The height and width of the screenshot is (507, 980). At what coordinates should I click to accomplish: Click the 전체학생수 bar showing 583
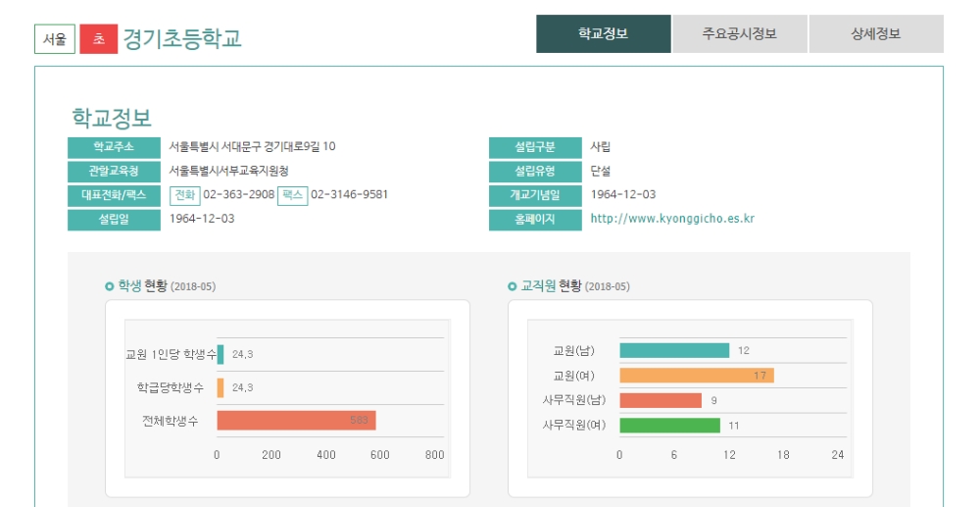296,420
